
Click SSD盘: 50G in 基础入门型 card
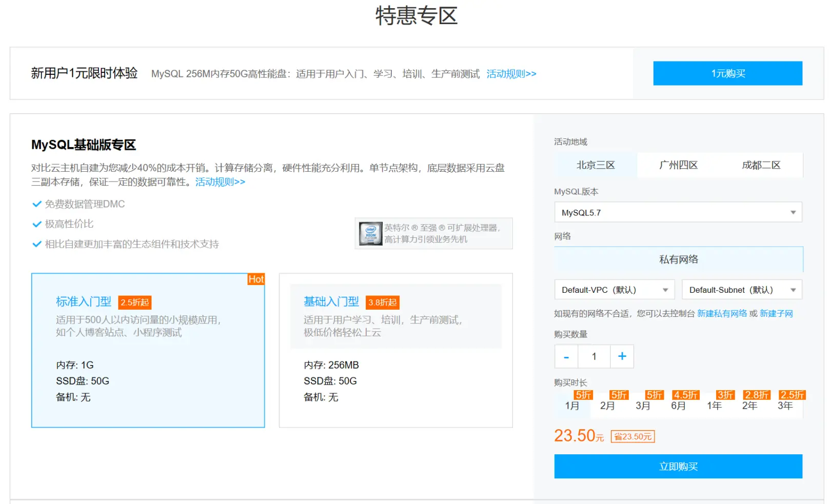pyautogui.click(x=330, y=381)
